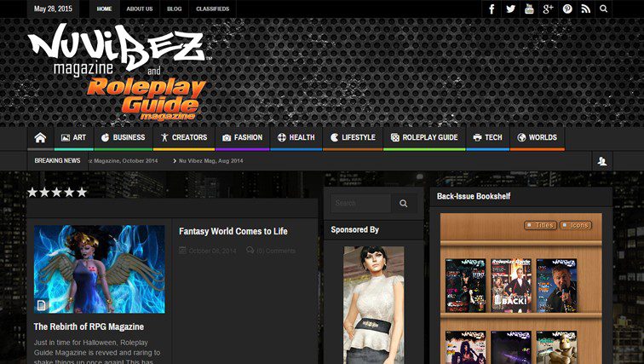Click the sponsored fashion model image
The width and height of the screenshot is (644, 364).
tap(373, 305)
